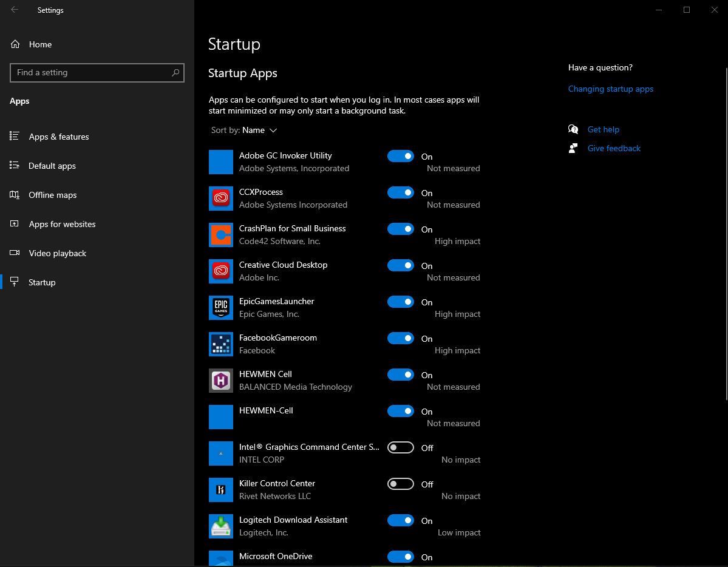The height and width of the screenshot is (567, 728).
Task: Switch off Creative Cloud Desktop startup
Action: click(400, 265)
